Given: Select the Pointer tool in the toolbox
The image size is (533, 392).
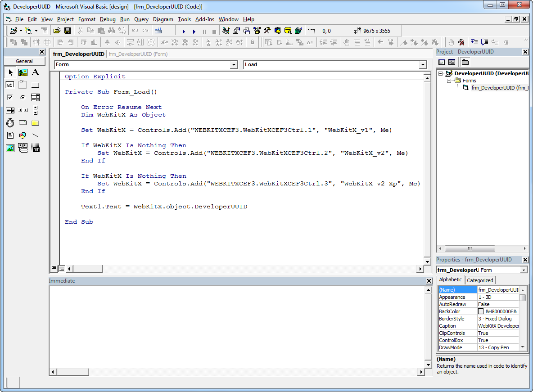Looking at the screenshot, I should [10, 72].
